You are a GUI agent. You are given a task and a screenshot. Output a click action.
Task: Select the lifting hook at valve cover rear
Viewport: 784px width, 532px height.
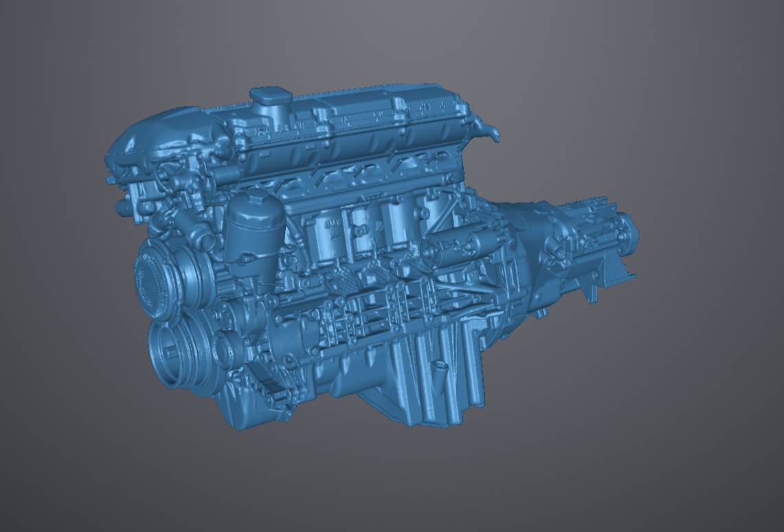point(488,131)
